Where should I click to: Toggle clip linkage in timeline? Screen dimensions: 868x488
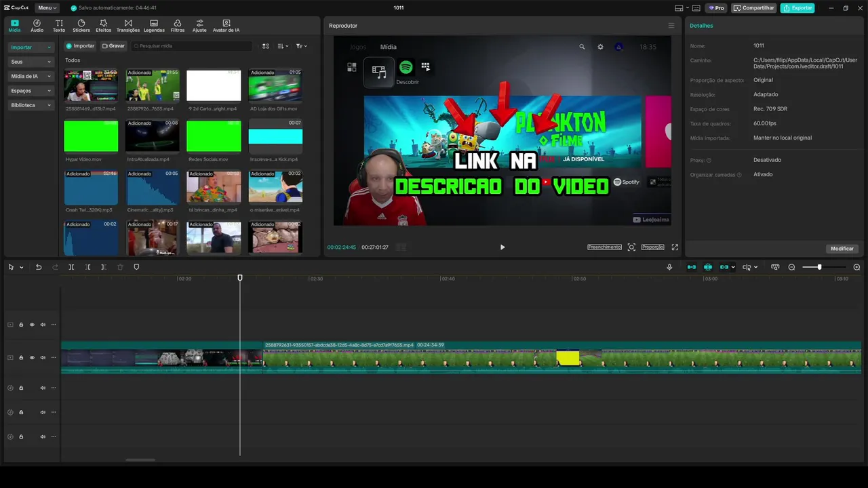(x=724, y=267)
